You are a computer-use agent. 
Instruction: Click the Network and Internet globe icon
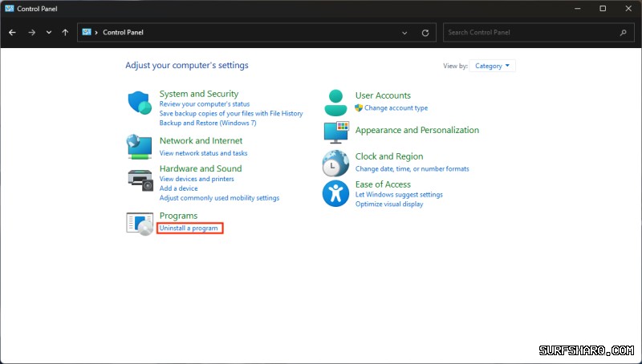click(140, 146)
